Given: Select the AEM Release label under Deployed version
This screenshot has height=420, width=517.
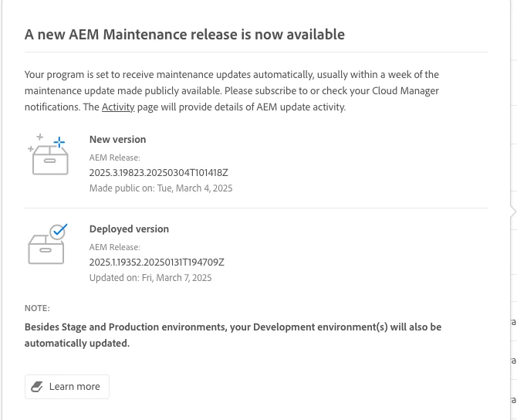Looking at the screenshot, I should (115, 247).
